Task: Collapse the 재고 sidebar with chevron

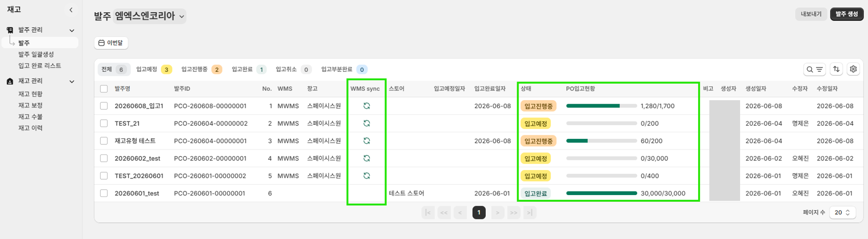Action: pyautogui.click(x=71, y=10)
